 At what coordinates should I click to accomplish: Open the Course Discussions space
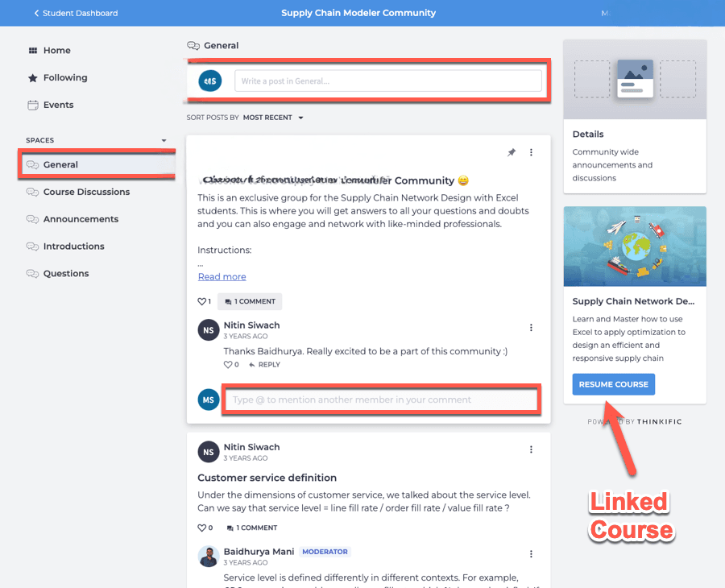click(86, 192)
